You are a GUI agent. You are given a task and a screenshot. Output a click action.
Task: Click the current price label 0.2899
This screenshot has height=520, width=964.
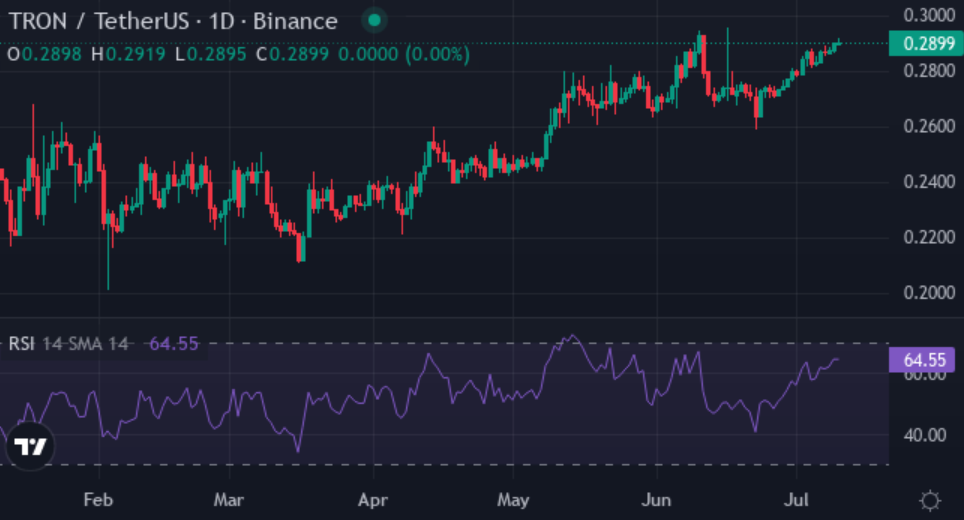click(x=926, y=44)
